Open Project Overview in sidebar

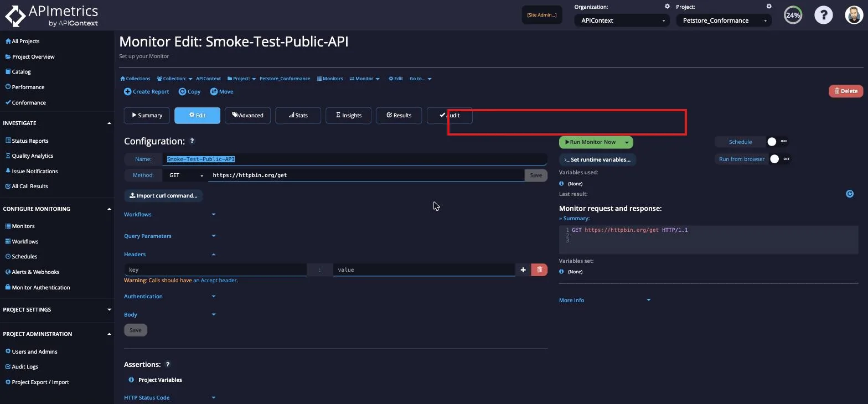pyautogui.click(x=30, y=56)
